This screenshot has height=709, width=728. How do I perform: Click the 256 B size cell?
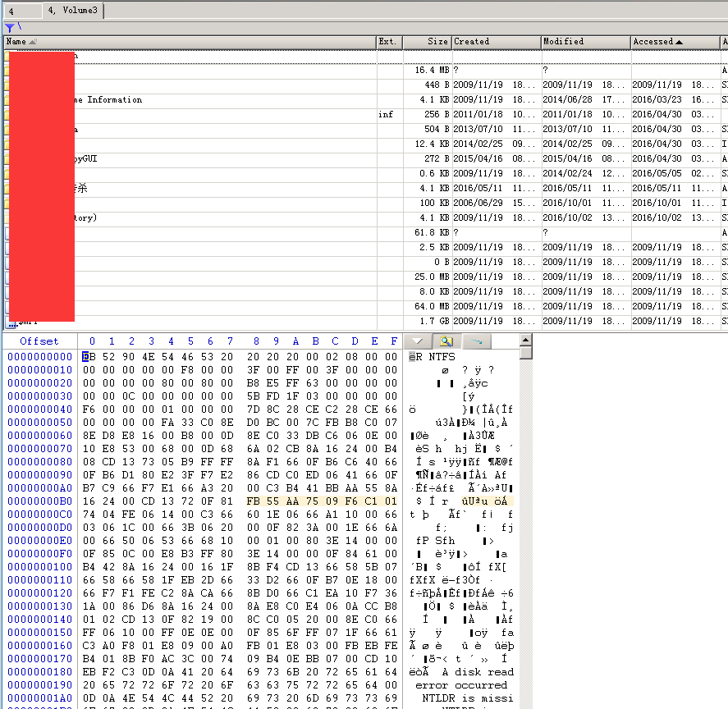point(427,115)
